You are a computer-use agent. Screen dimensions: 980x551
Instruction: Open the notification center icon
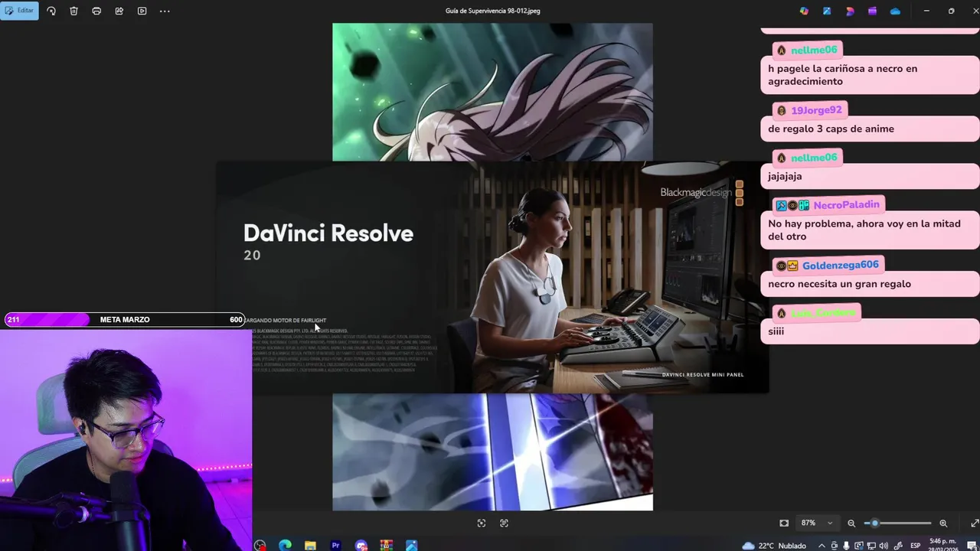971,546
